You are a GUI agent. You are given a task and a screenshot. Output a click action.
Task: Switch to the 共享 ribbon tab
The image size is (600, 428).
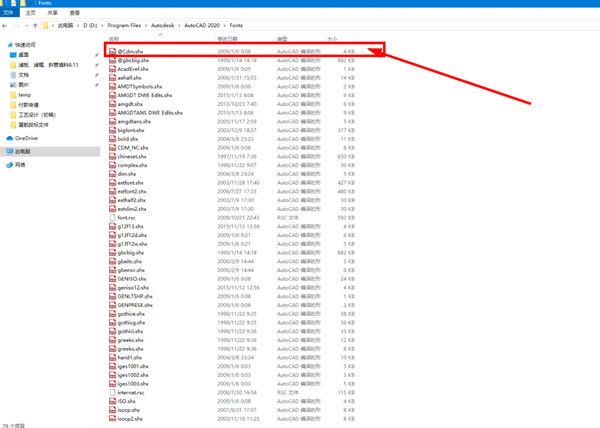pos(52,13)
